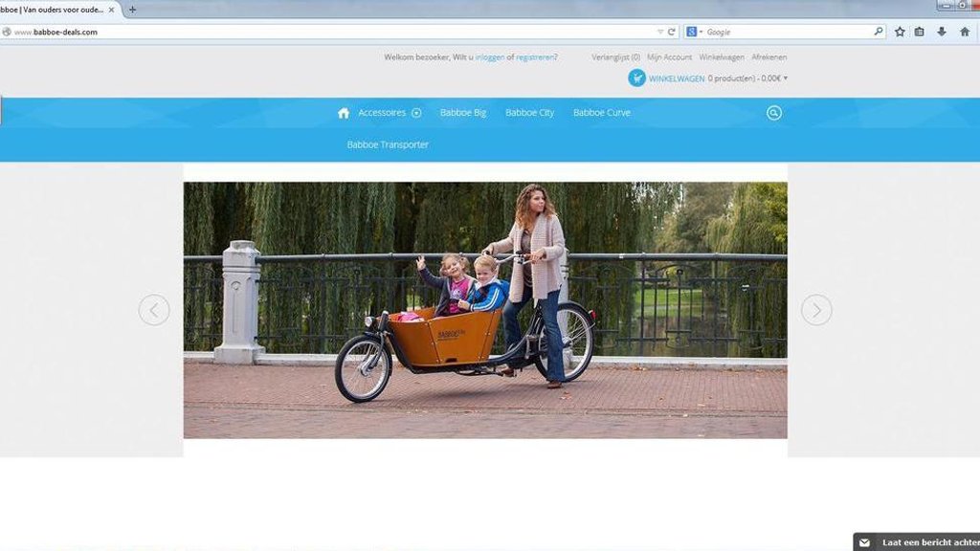Click the home icon in the blue navigation bar

click(344, 113)
